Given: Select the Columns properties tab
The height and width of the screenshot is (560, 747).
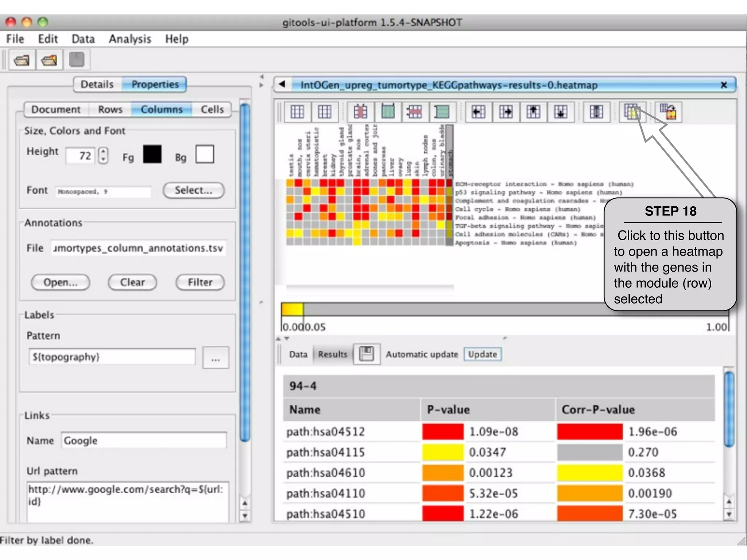Looking at the screenshot, I should coord(162,109).
